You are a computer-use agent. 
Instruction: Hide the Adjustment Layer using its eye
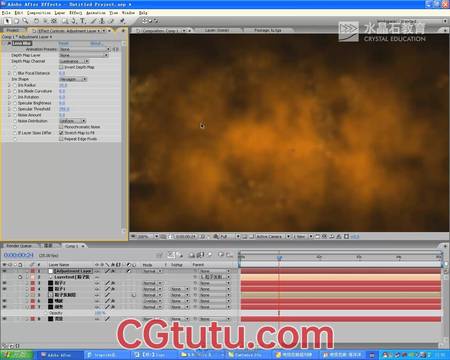click(x=5, y=271)
